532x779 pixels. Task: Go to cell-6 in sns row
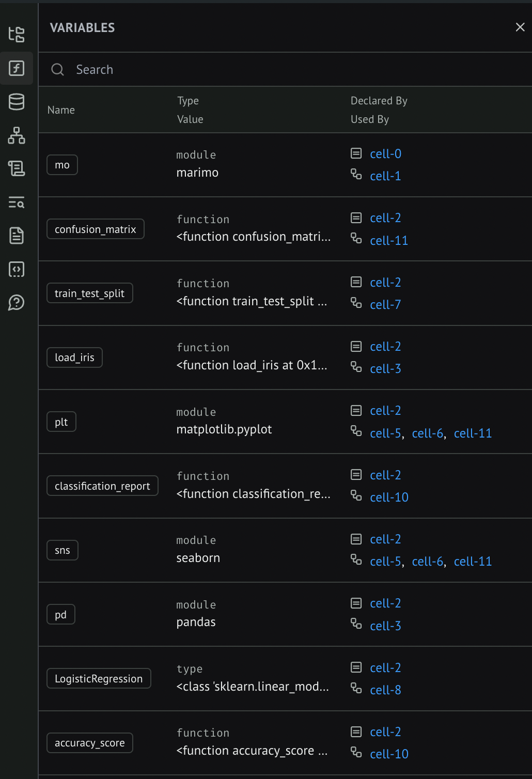point(428,562)
